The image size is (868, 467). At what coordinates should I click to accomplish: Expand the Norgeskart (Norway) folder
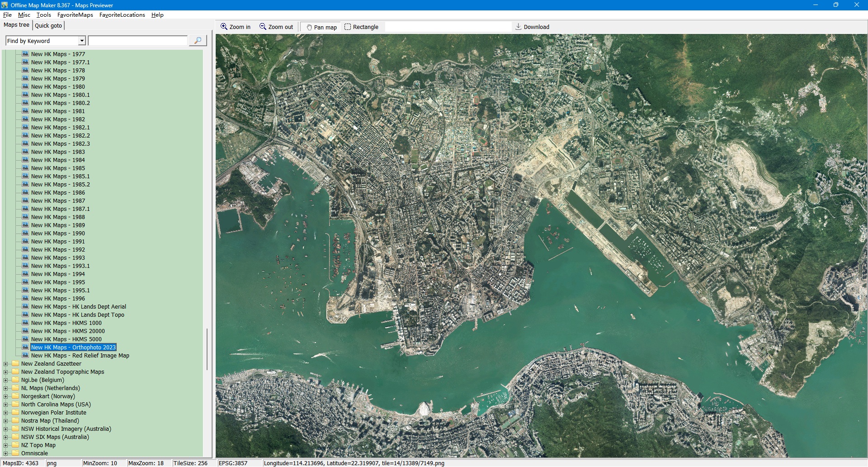6,396
